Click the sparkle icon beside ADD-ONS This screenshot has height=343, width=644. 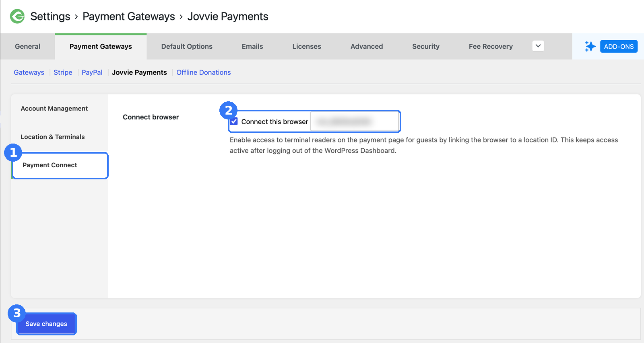tap(590, 46)
